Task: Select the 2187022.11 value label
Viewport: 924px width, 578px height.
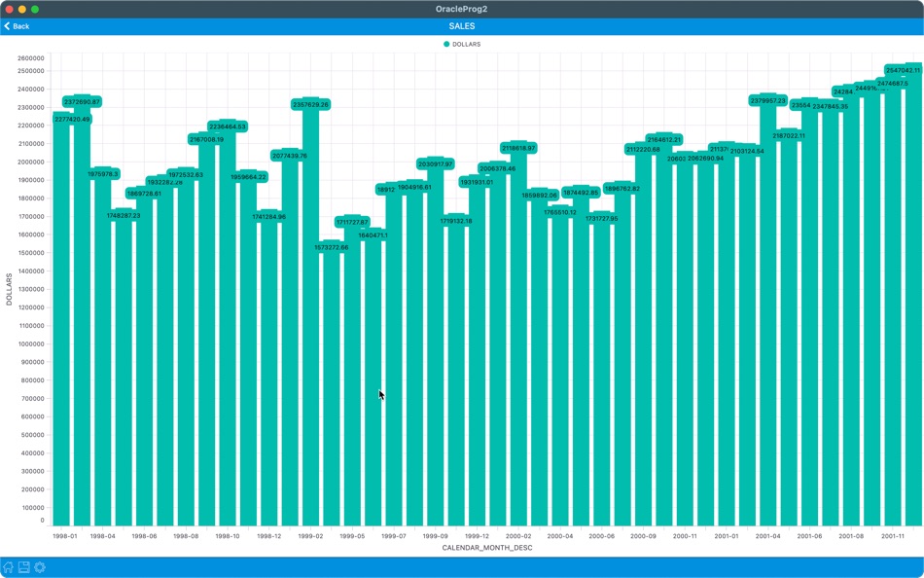Action: click(x=789, y=135)
